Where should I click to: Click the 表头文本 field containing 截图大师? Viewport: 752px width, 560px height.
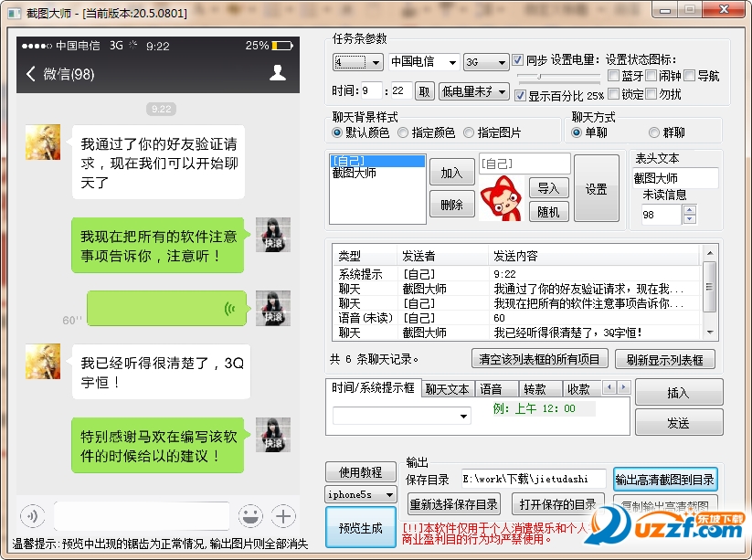tap(675, 178)
